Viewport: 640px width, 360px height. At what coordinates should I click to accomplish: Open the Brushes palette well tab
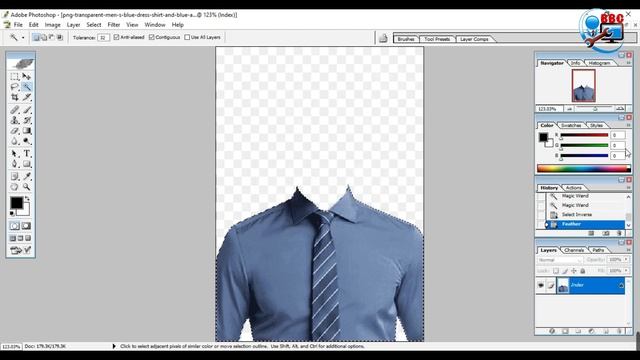tap(406, 39)
